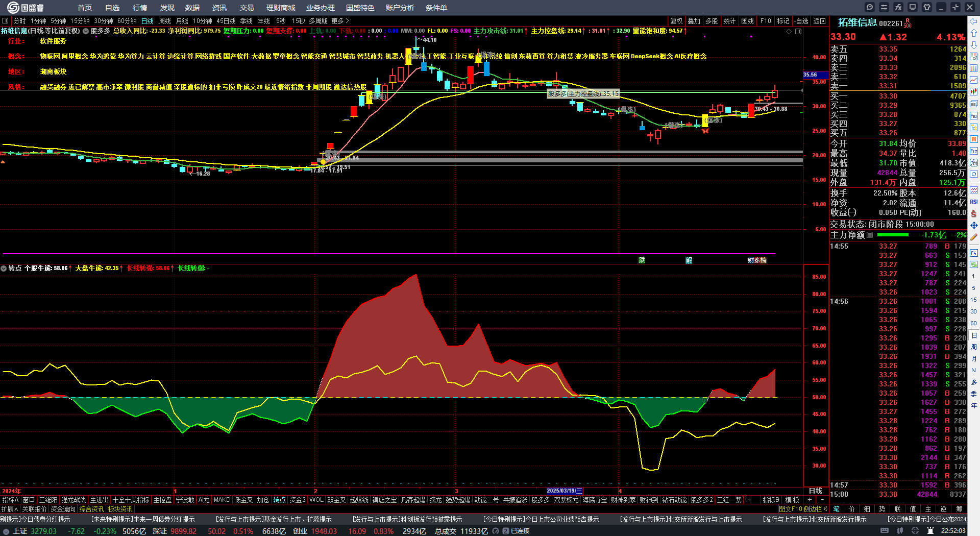The width and height of the screenshot is (980, 536).
Task: Open the 指标B indicator group
Action: click(x=771, y=500)
